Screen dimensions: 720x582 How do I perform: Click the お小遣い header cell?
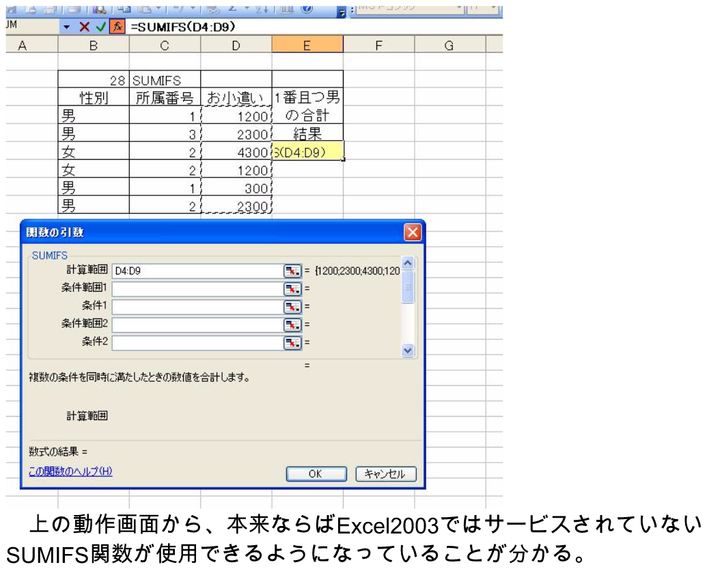click(236, 97)
